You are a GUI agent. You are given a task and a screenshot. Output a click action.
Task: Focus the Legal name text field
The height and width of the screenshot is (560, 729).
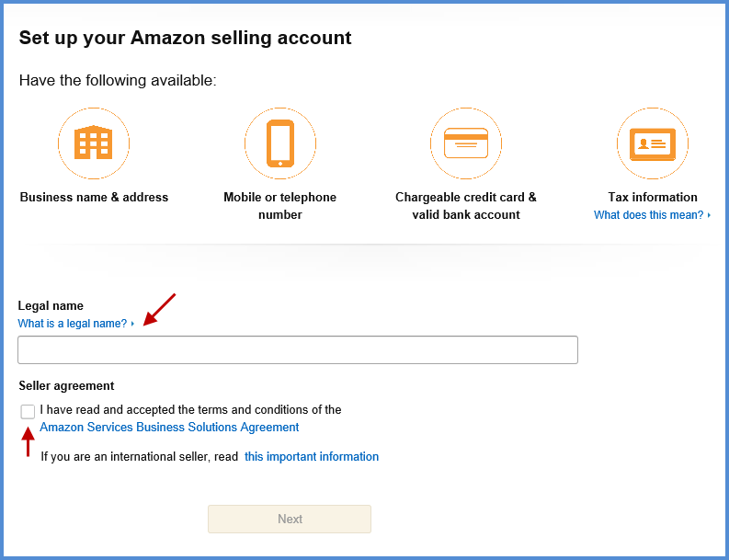[298, 350]
